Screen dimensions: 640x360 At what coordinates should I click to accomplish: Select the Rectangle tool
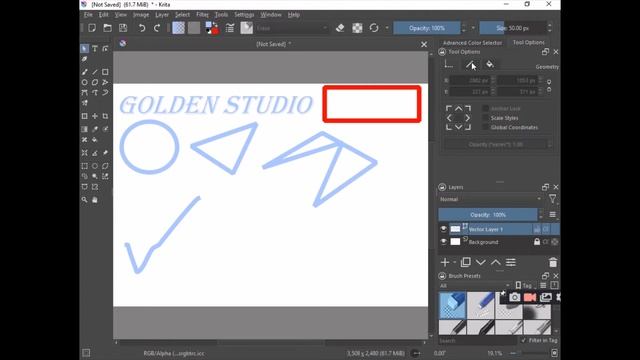105,72
